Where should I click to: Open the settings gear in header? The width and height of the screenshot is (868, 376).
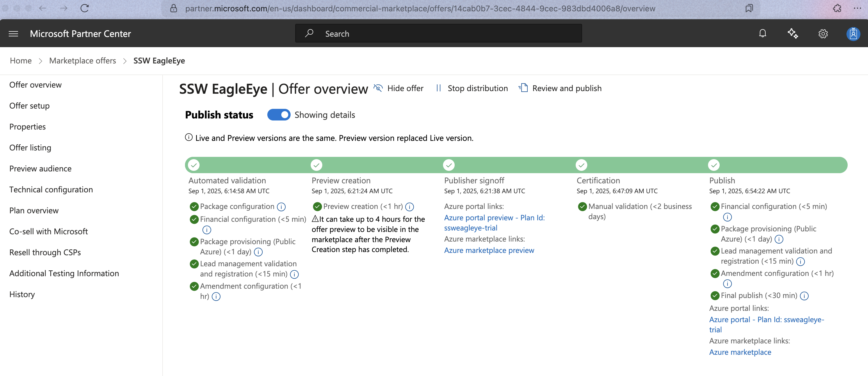[823, 34]
